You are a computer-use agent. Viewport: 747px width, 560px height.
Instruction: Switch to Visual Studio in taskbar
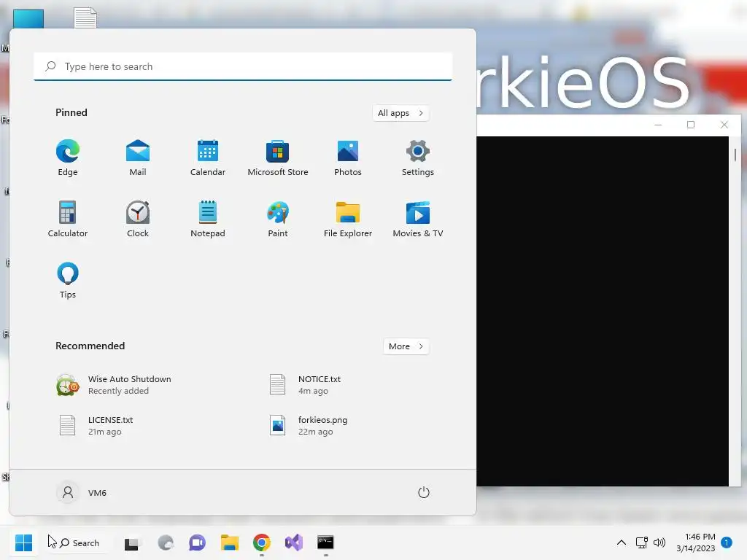(294, 542)
